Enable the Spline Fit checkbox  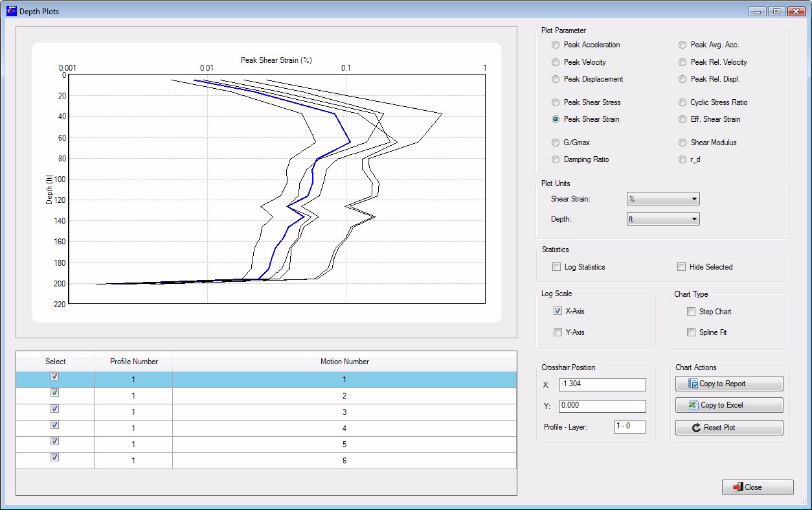691,332
